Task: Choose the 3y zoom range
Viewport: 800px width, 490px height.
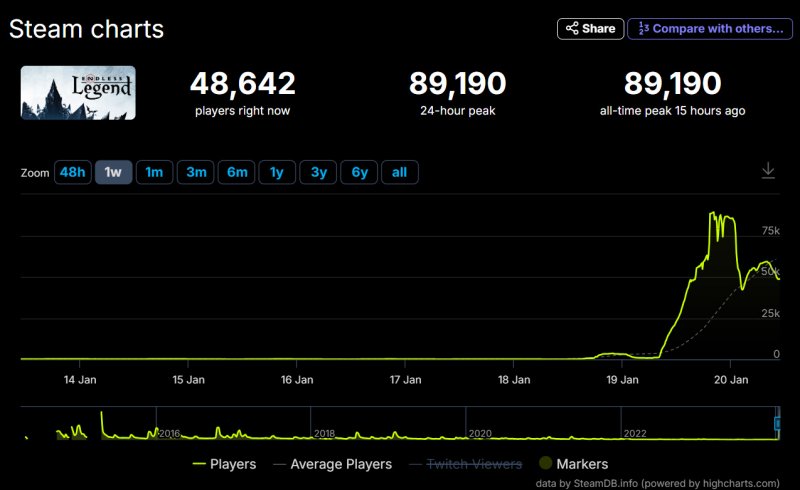Action: click(318, 172)
